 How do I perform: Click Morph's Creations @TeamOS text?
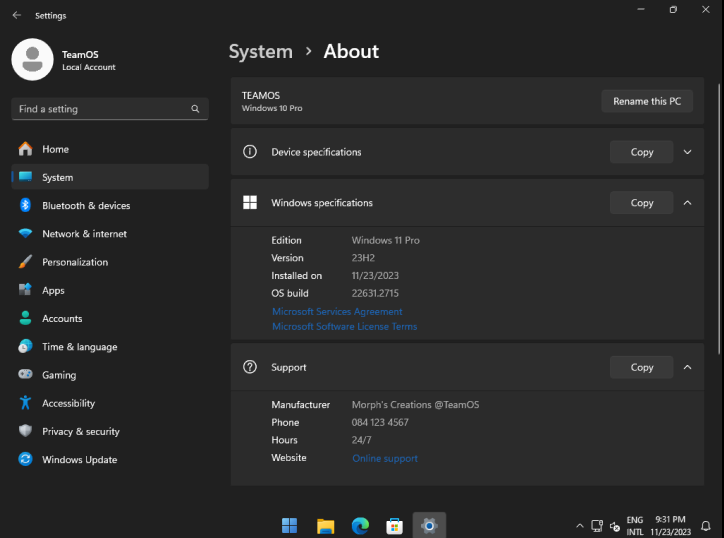(416, 405)
